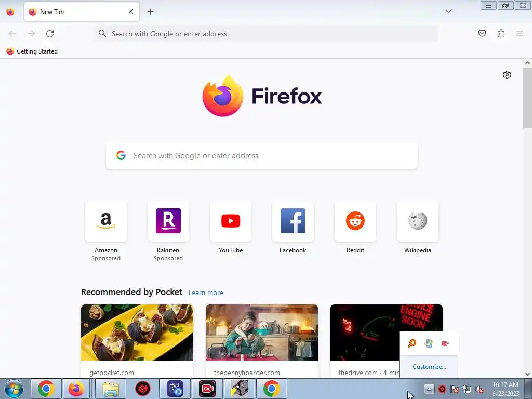Click the muted volume tray icon
532x399 pixels.
point(480,389)
